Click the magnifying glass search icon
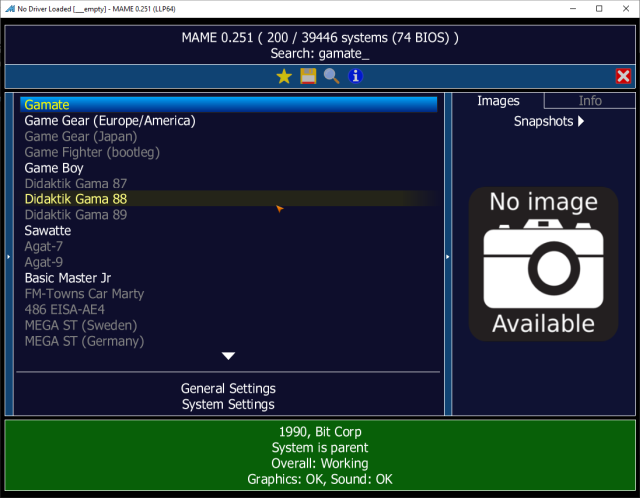This screenshot has width=640, height=498. (x=331, y=76)
